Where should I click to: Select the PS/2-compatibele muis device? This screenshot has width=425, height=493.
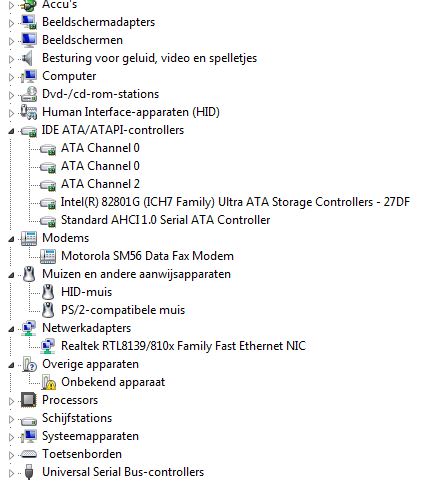click(x=123, y=310)
